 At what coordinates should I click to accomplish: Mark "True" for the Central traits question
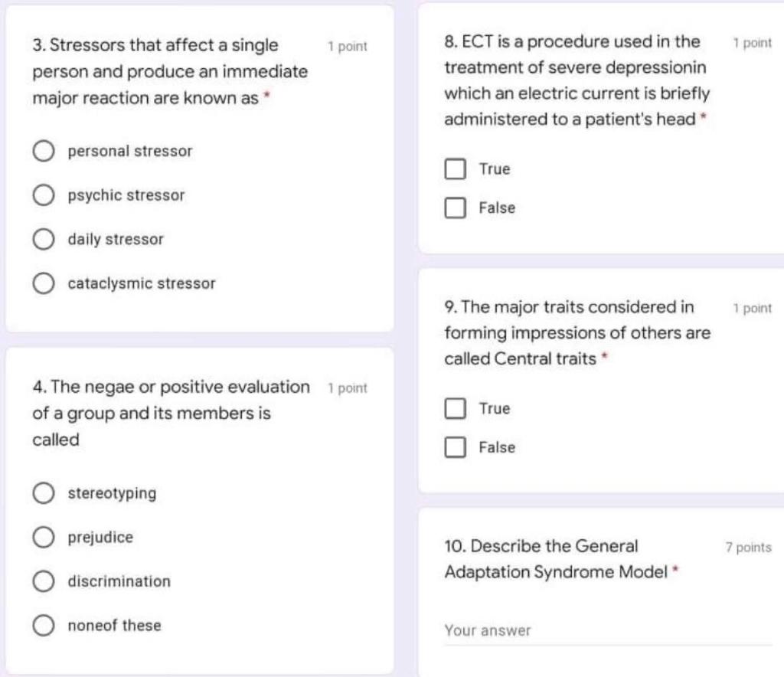click(455, 408)
